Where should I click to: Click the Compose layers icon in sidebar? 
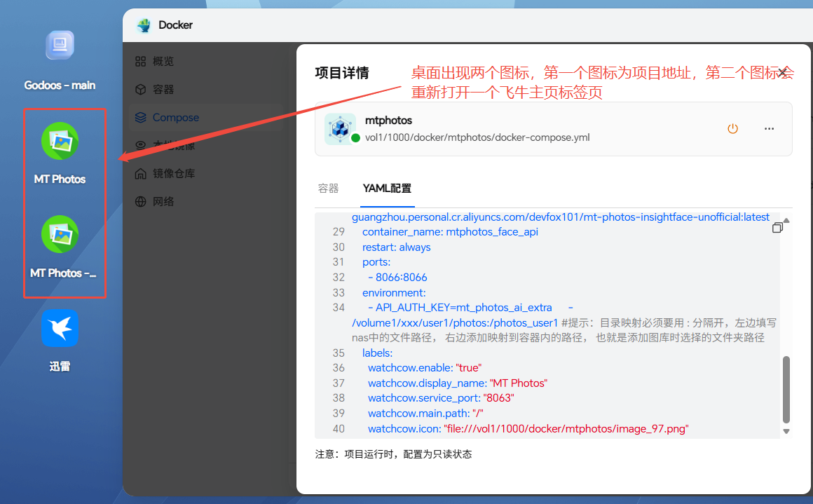(x=140, y=117)
